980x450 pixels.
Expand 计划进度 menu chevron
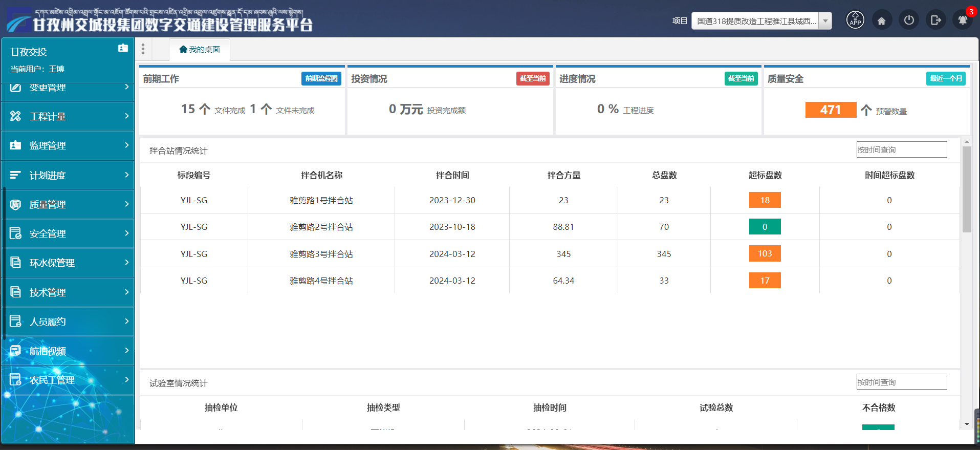point(126,175)
